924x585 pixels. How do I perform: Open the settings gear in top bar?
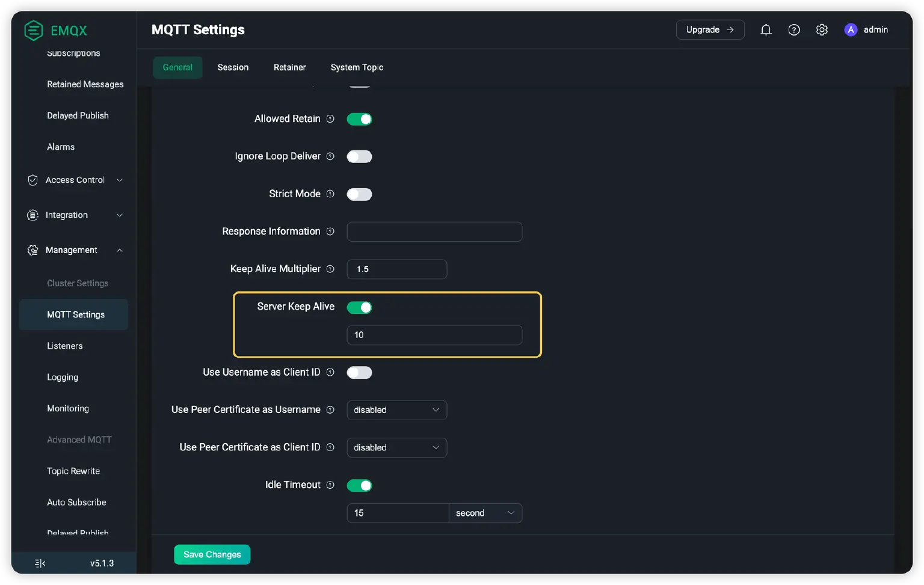(x=822, y=29)
